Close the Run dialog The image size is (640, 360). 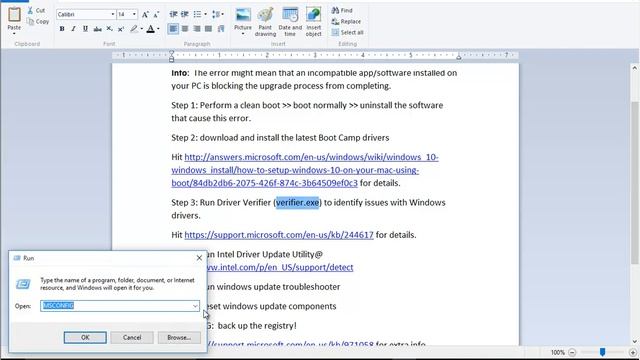pos(199,258)
